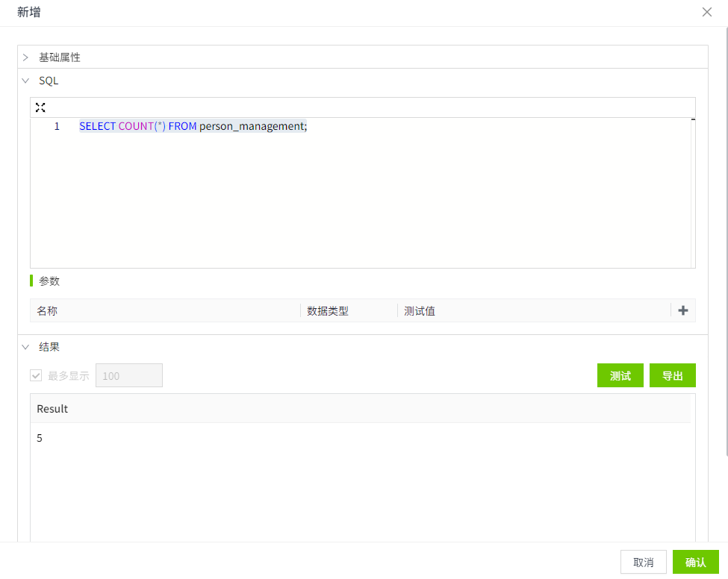Click the 数据类型 column header
The height and width of the screenshot is (579, 728).
coord(328,311)
